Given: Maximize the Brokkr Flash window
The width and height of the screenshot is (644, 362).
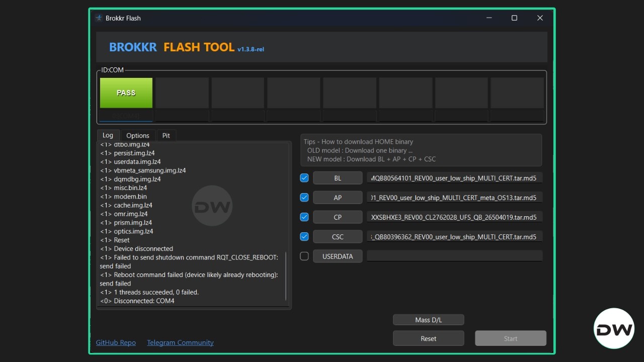Looking at the screenshot, I should 514,18.
